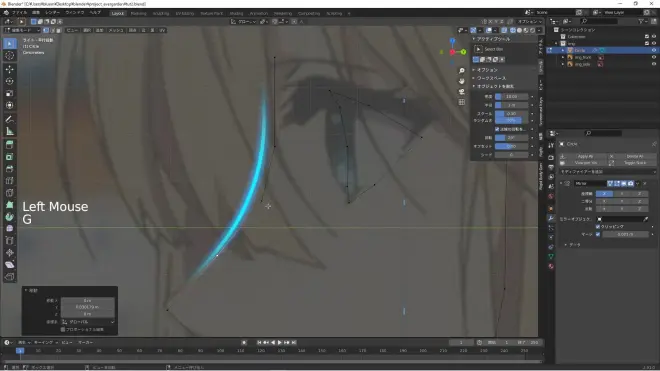660x371 pixels.
Task: Select the Move tool in left toolbar
Action: [x=10, y=69]
